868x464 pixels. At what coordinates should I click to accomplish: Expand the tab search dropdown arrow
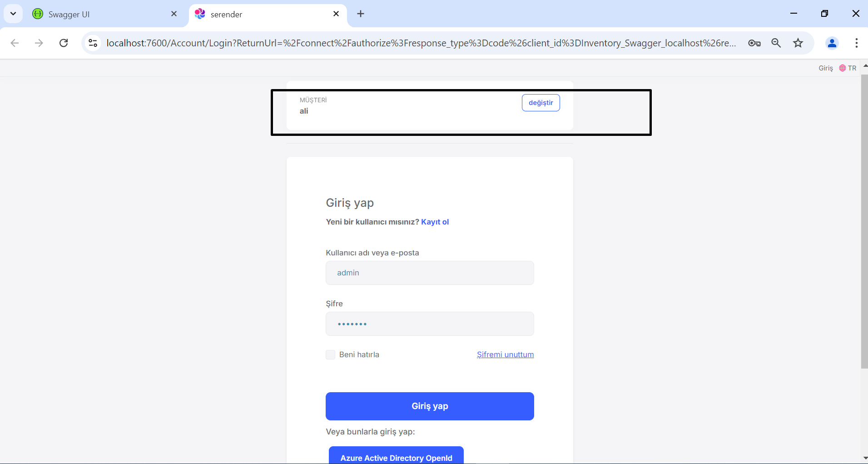tap(13, 14)
